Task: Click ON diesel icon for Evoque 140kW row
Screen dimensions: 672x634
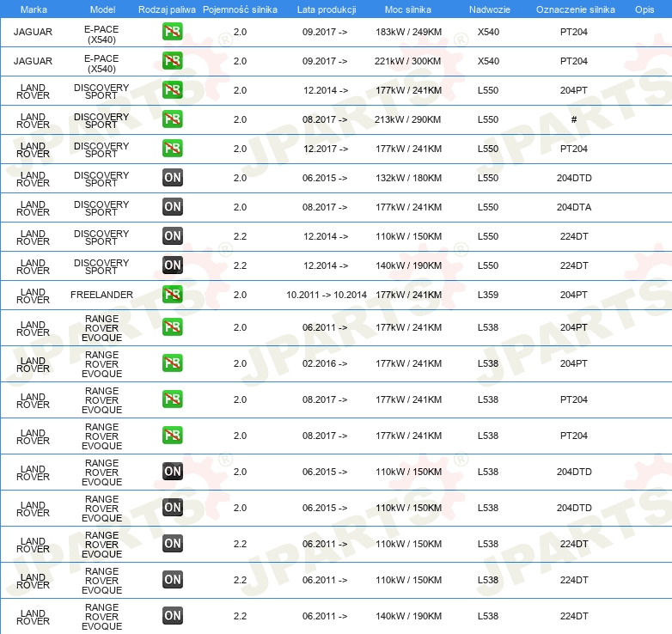Action: coord(172,616)
